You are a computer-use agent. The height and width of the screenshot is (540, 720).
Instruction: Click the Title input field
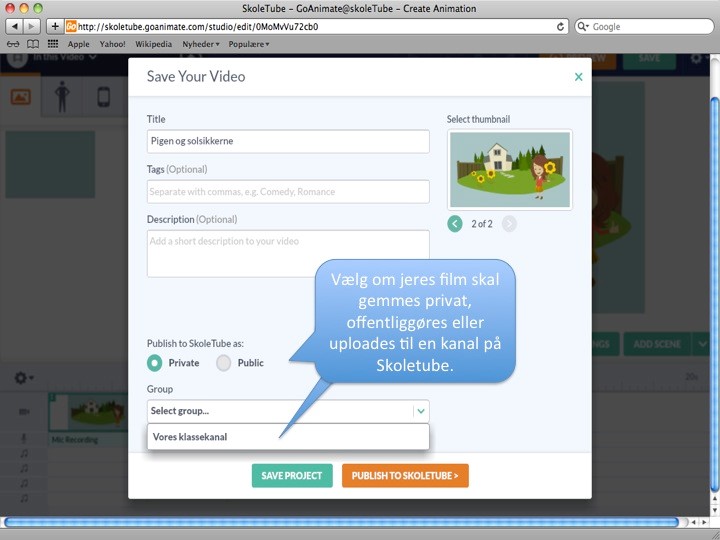288,141
